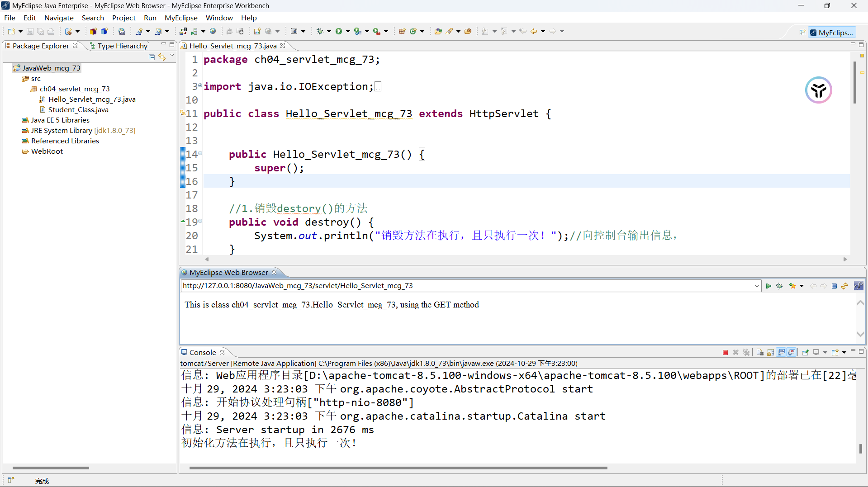868x487 pixels.
Task: Open Package Explorer view menu triangle
Action: pyautogui.click(x=172, y=56)
